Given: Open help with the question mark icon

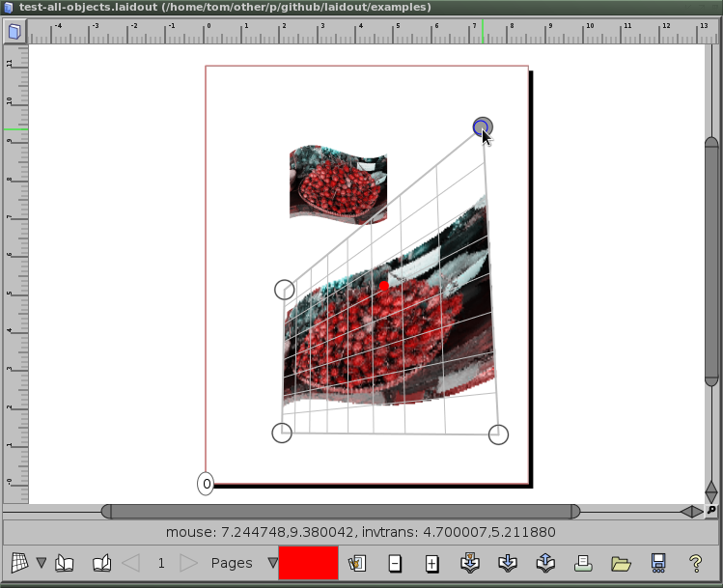Looking at the screenshot, I should pyautogui.click(x=695, y=563).
